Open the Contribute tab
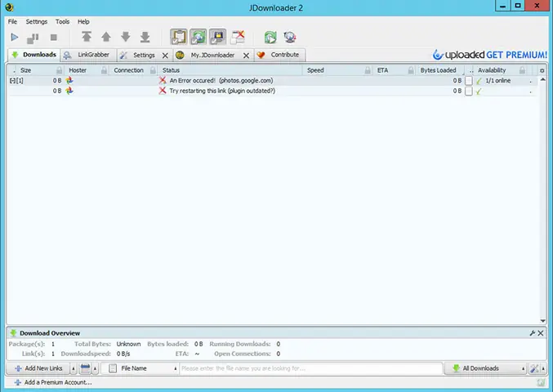 point(279,55)
